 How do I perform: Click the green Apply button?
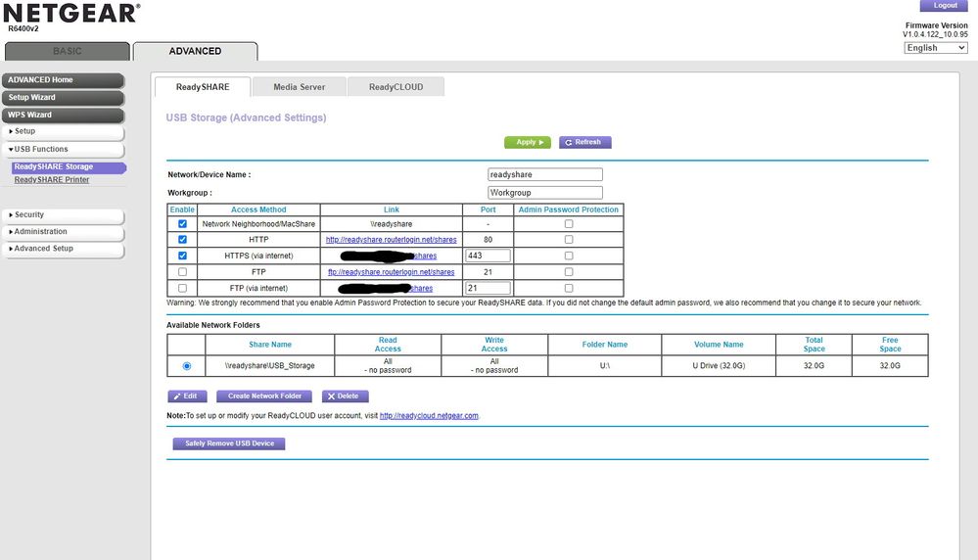(527, 142)
